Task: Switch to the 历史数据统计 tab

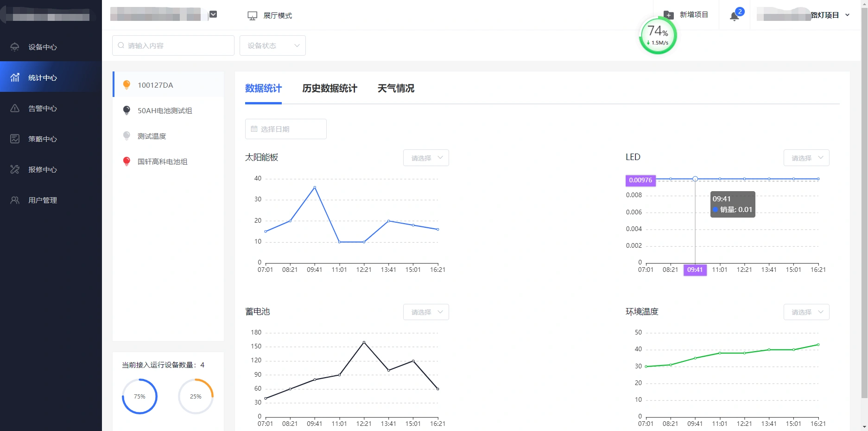Action: click(x=329, y=88)
